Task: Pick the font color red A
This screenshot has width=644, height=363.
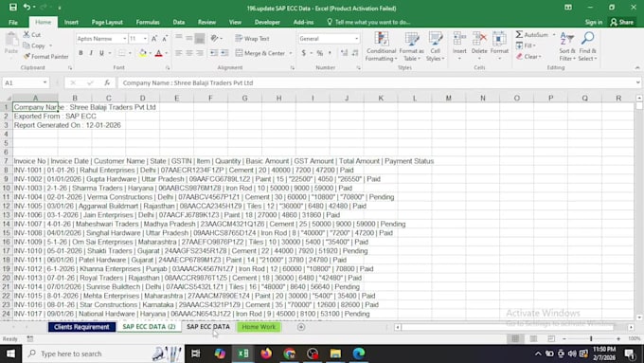Action: [x=158, y=53]
